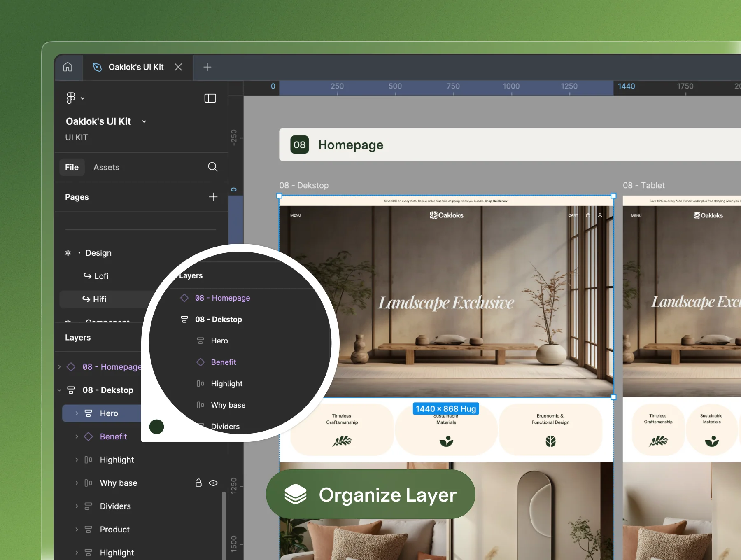Select the Design page
The height and width of the screenshot is (560, 741).
click(98, 253)
